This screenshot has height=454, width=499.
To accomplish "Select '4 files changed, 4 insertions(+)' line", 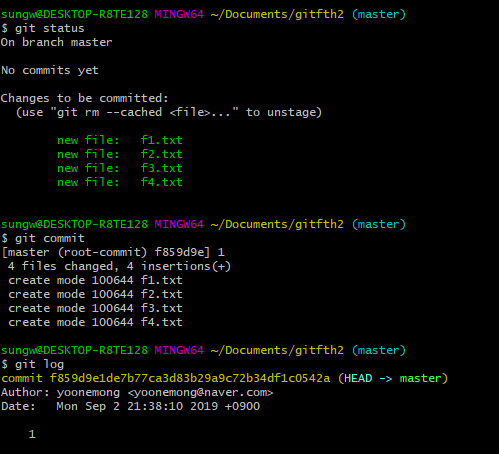I will pos(119,266).
